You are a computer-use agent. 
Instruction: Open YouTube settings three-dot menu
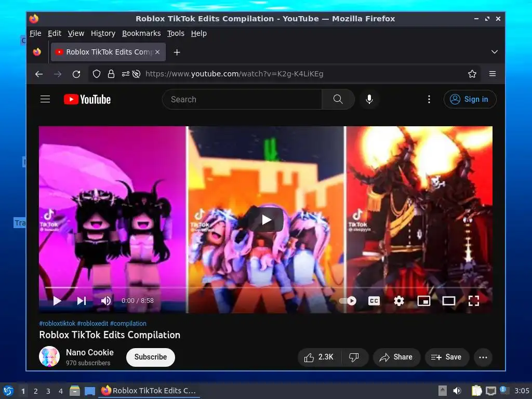click(x=429, y=99)
